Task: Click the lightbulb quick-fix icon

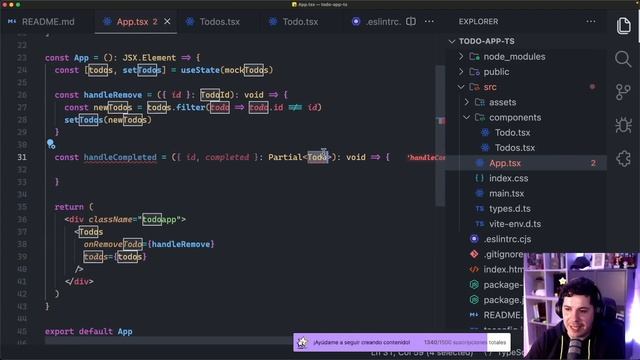Action: (51, 144)
